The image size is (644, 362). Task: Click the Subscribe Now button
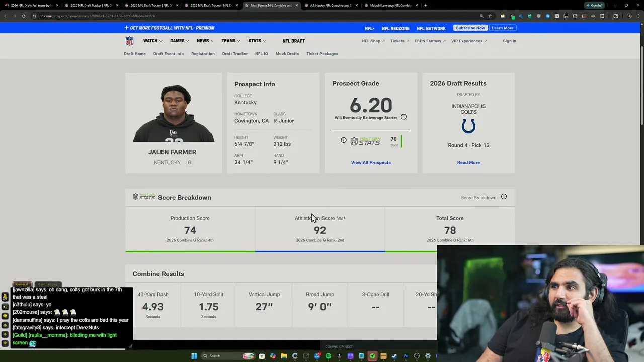tap(470, 28)
